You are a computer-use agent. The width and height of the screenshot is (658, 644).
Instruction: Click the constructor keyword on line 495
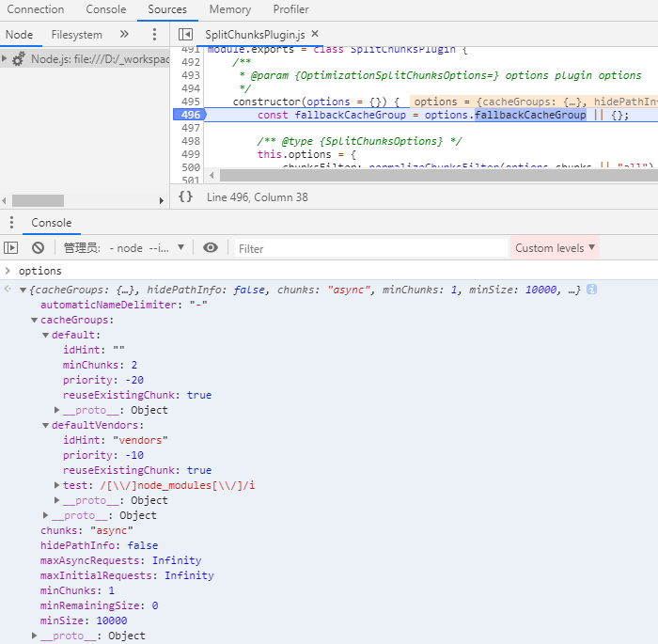[x=266, y=102]
